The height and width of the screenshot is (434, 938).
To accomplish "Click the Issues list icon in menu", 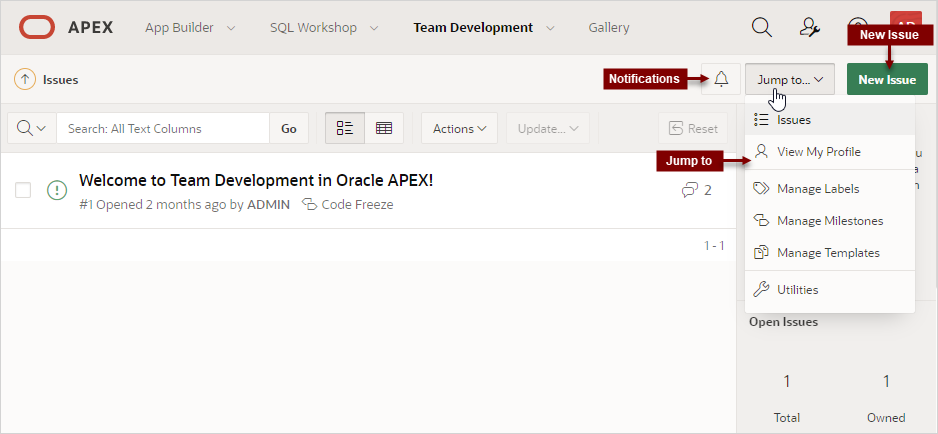I will click(x=761, y=120).
